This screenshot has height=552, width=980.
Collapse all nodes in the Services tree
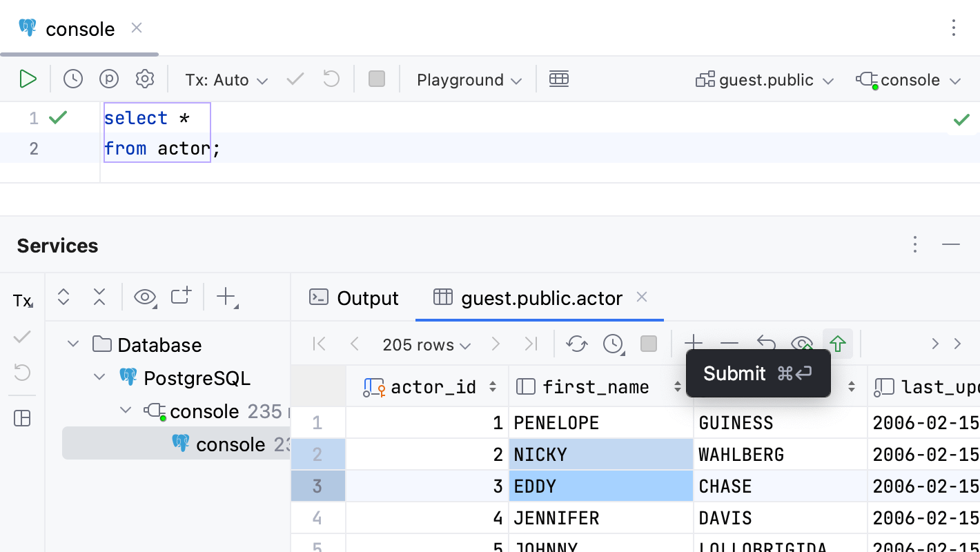tap(99, 296)
